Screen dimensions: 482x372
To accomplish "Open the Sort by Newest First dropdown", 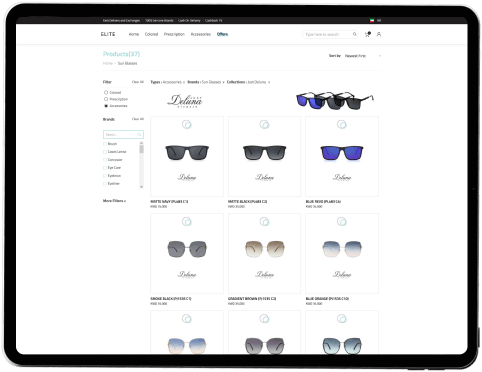I will point(363,56).
